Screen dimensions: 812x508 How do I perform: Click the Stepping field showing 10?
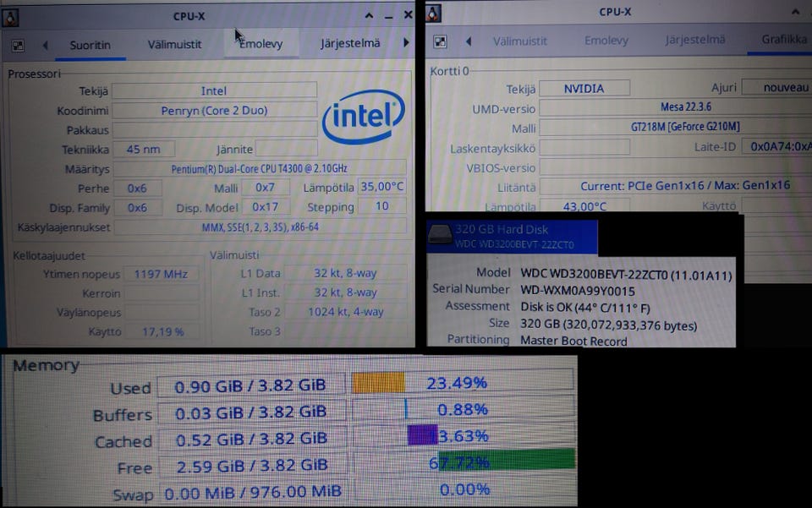click(382, 206)
